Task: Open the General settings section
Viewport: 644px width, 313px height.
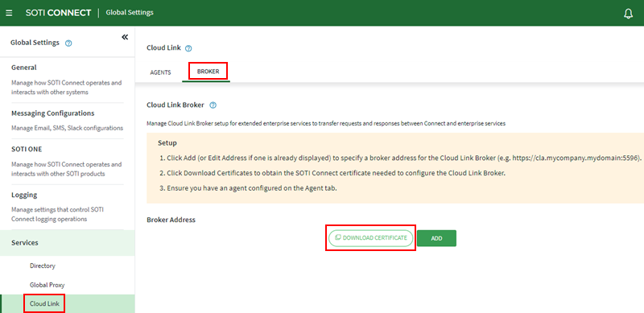Action: click(x=24, y=68)
